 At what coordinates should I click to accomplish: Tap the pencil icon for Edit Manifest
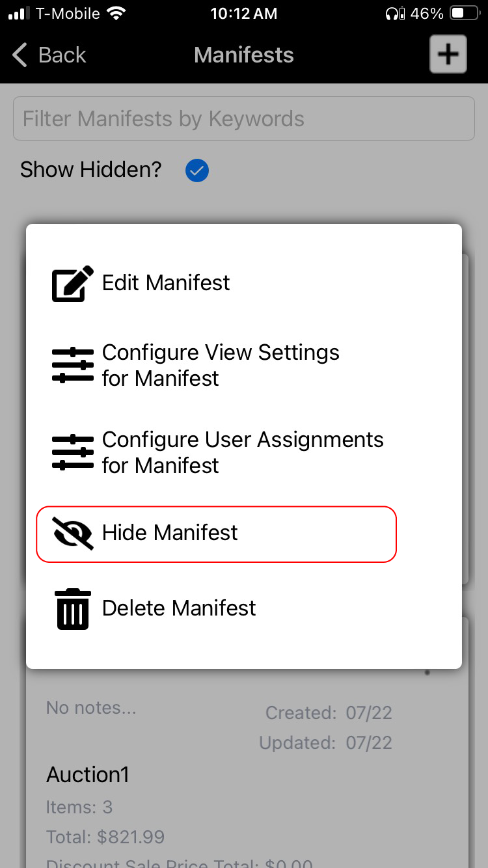72,284
